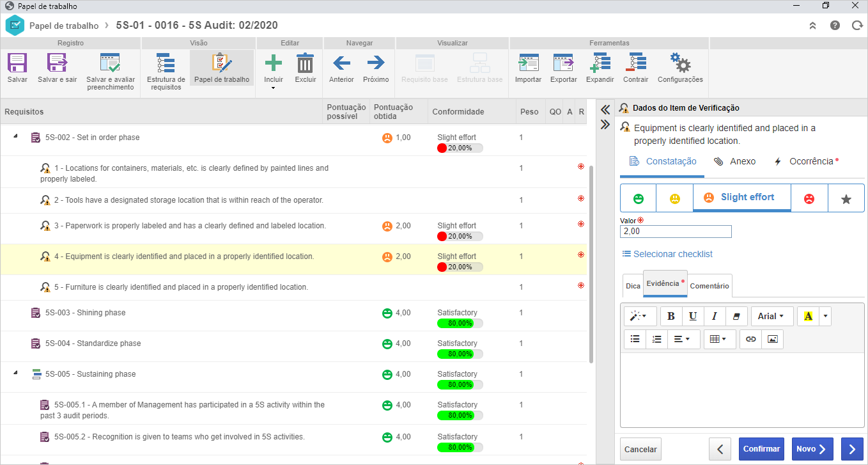Viewport: 868px width, 465px height.
Task: Open Estrutura de requisitos view
Action: tap(166, 63)
